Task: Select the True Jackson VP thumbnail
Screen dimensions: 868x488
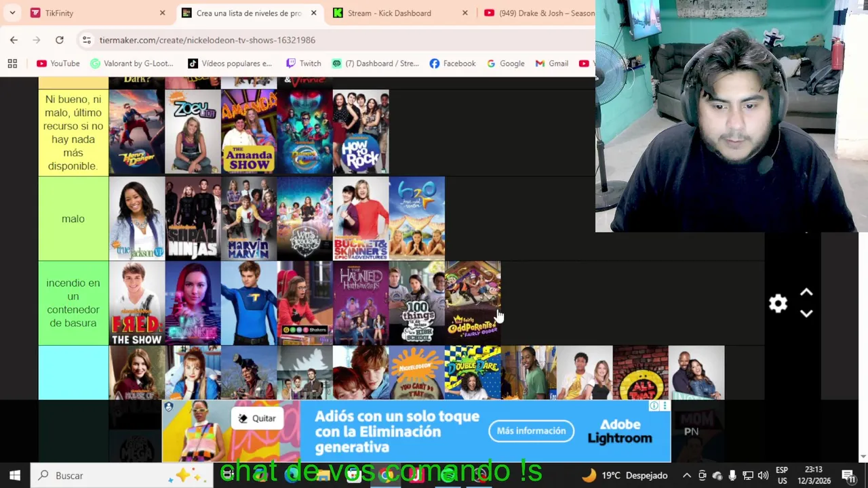Action: [137, 218]
